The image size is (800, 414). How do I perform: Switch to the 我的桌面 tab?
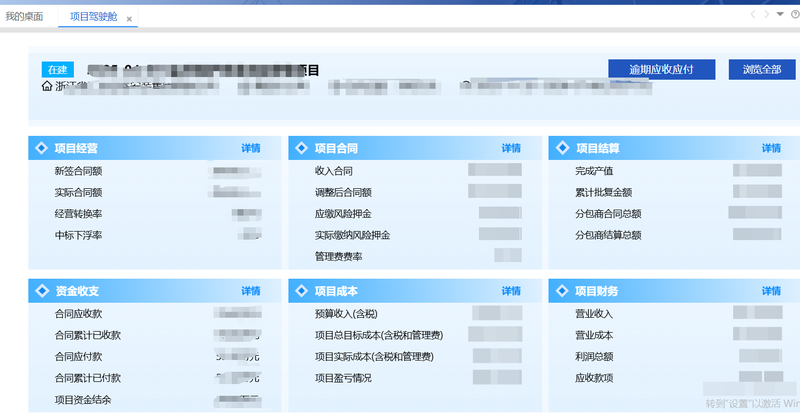click(x=24, y=17)
